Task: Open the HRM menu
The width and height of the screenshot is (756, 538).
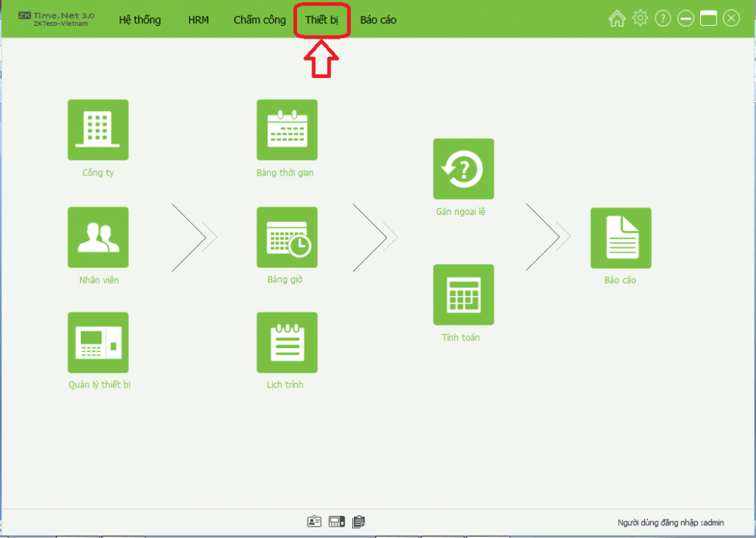Action: (x=198, y=20)
